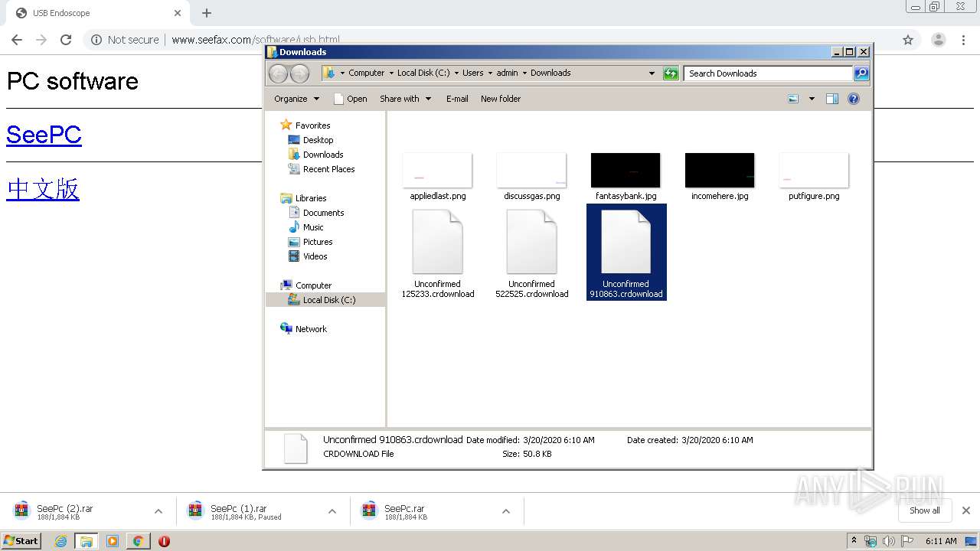This screenshot has width=980, height=551.
Task: Select Unconfirmed 522525.crdownload file
Action: (x=531, y=253)
